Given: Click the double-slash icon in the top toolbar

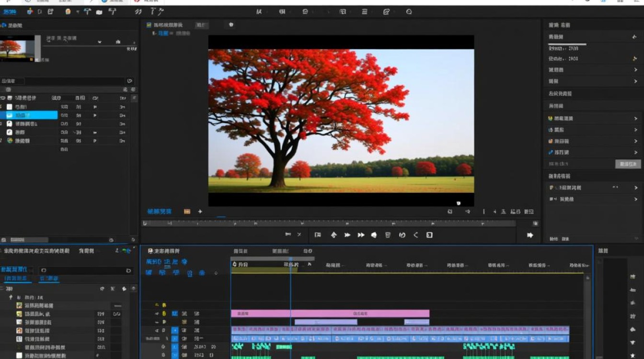Looking at the screenshot, I should pyautogui.click(x=138, y=11).
